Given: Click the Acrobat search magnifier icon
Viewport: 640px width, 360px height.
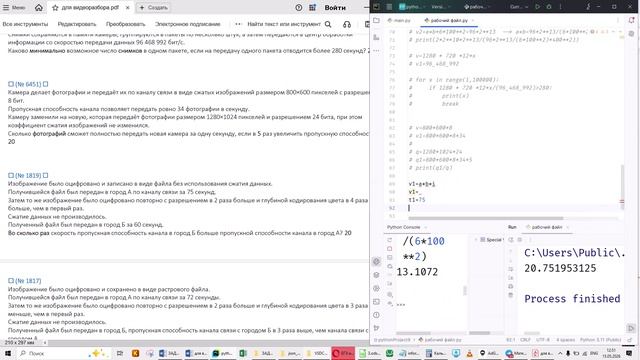Looking at the screenshot, I should pyautogui.click(x=328, y=24).
